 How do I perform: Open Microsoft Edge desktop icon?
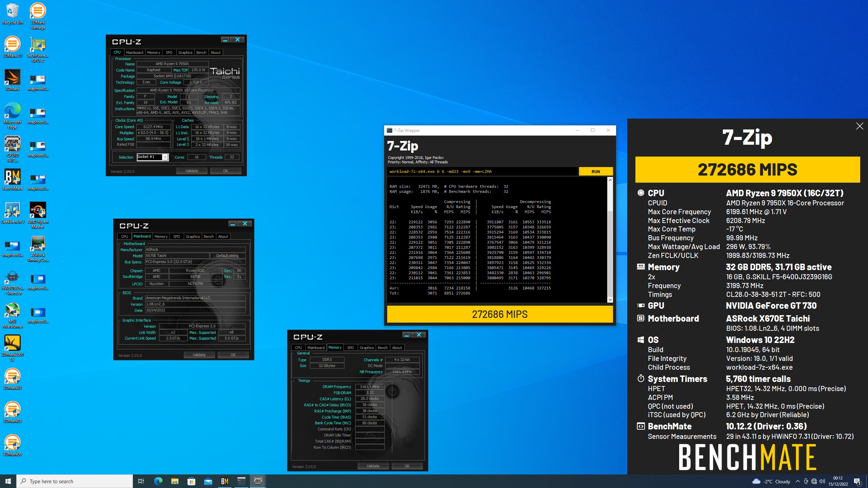pyautogui.click(x=13, y=116)
